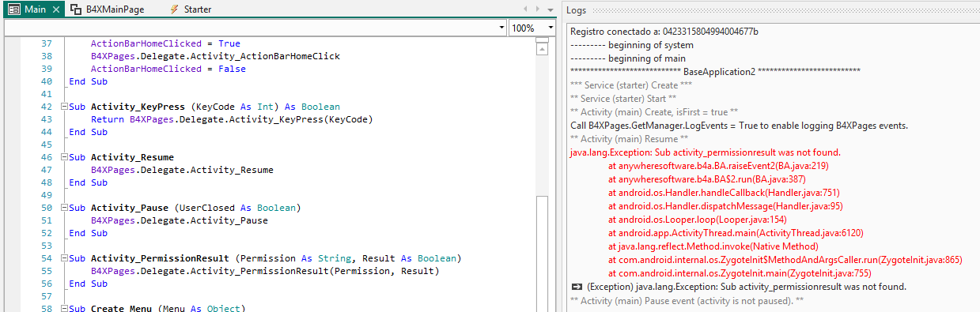Collapse the Activity_Pause sub
The image size is (980, 312).
coord(64,208)
